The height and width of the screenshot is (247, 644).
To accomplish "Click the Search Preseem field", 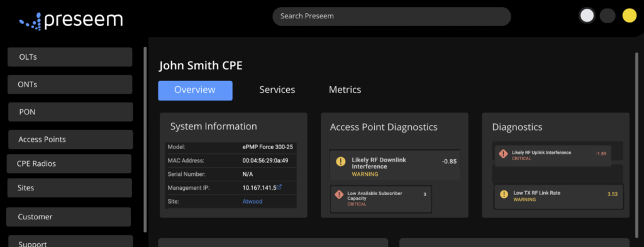I will (x=391, y=16).
